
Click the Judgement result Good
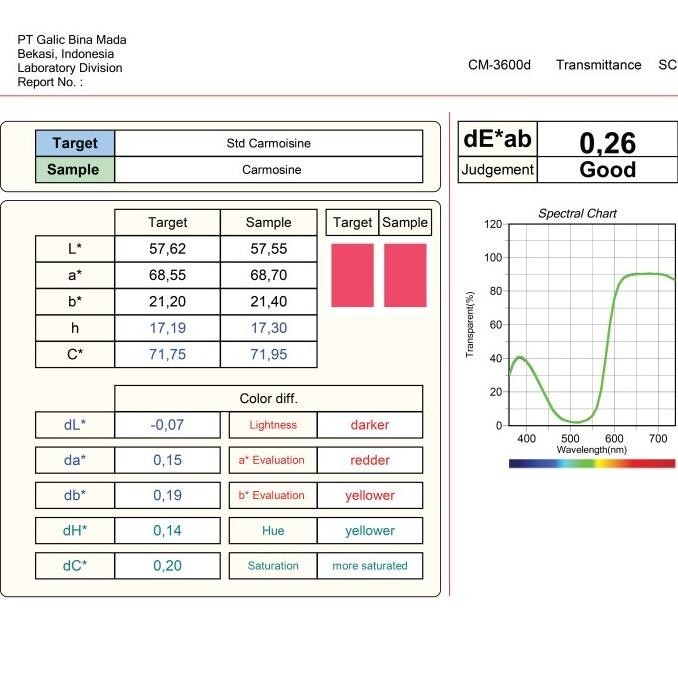coord(607,170)
